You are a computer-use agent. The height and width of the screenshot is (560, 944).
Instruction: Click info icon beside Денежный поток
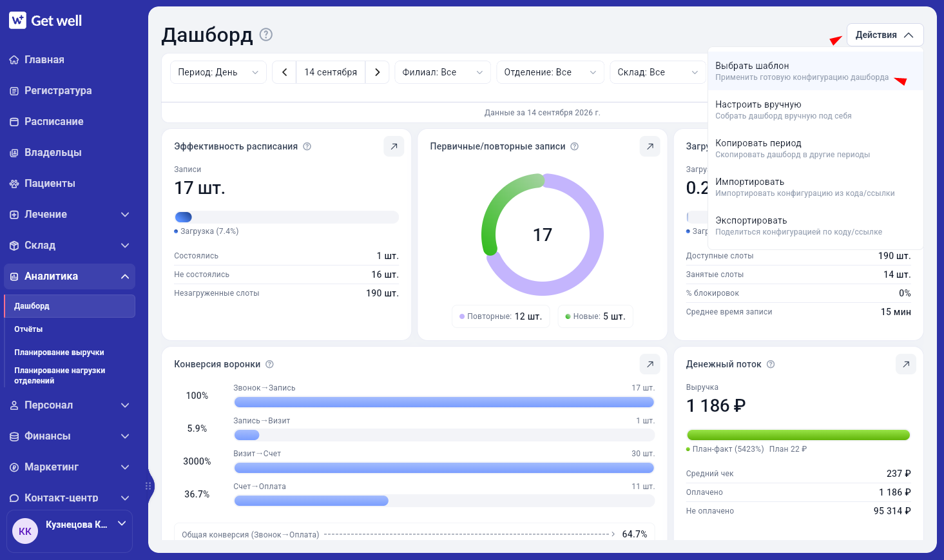pyautogui.click(x=771, y=364)
